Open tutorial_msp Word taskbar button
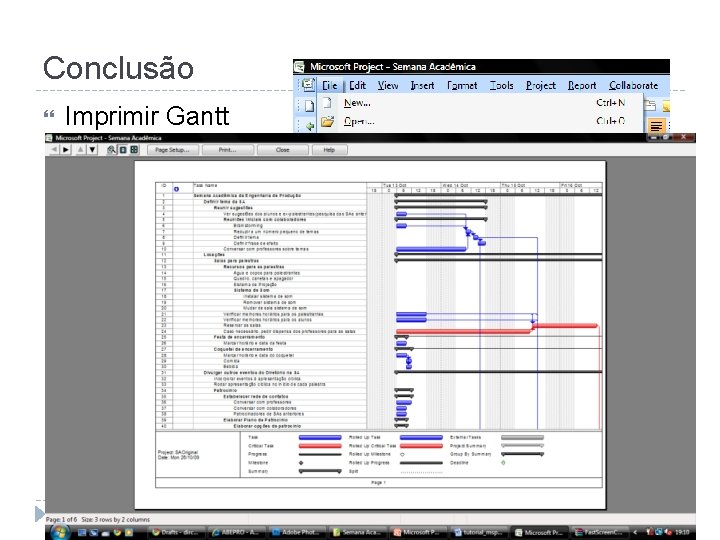Screen dimensions: 720x540 (x=479, y=533)
